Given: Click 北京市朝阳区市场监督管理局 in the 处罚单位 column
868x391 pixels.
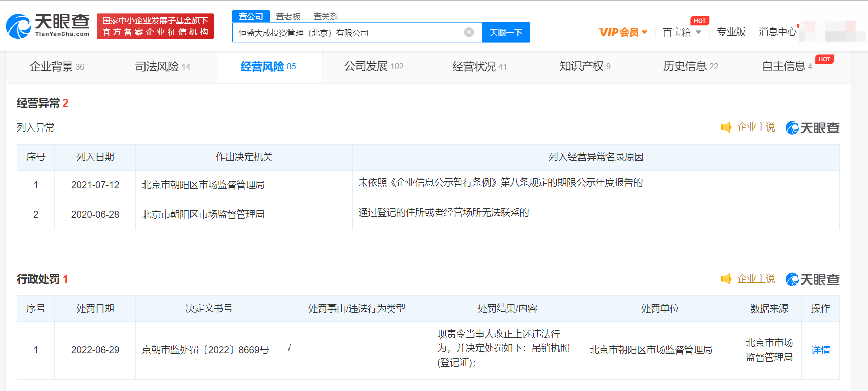Looking at the screenshot, I should coord(651,350).
